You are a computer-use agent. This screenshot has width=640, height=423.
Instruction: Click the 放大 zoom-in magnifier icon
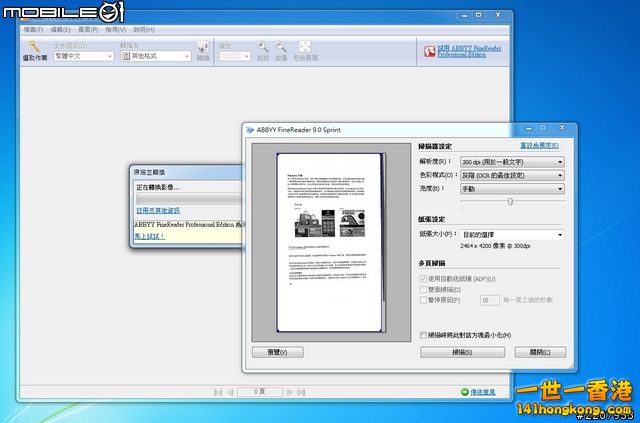pyautogui.click(x=262, y=47)
